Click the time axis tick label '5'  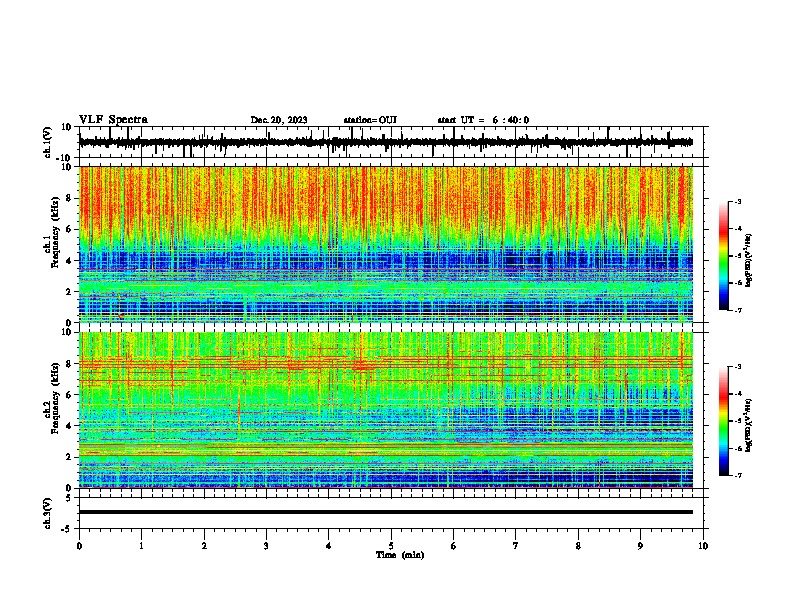391,546
